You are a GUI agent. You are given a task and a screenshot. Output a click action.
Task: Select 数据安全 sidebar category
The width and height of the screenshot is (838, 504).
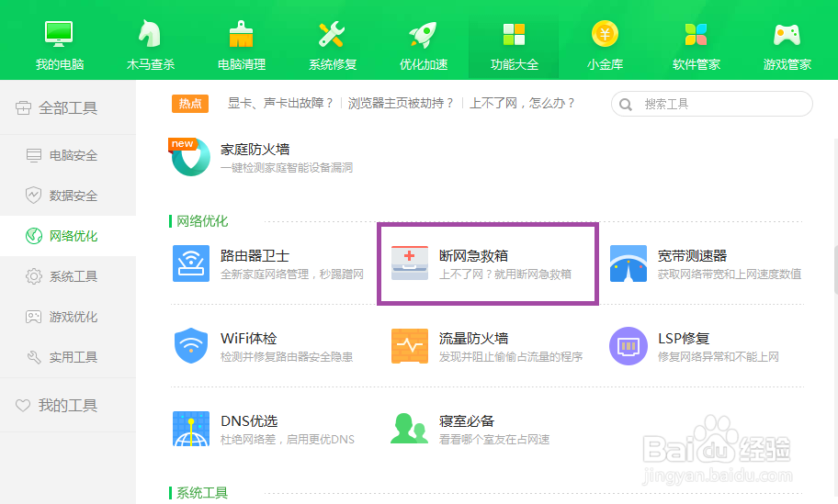(x=68, y=196)
